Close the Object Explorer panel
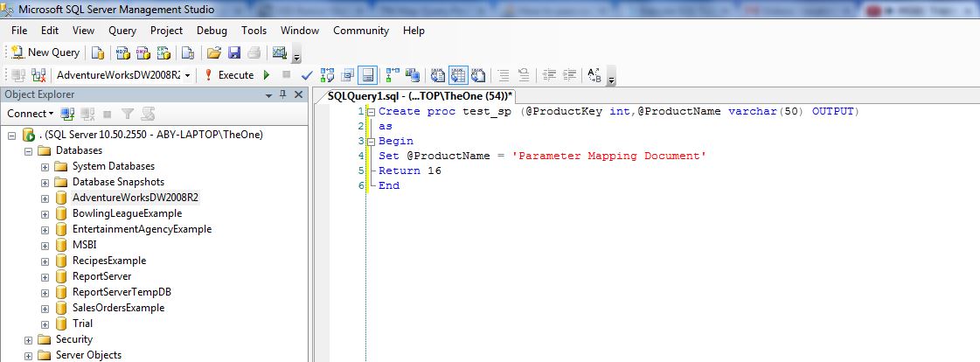This screenshot has height=362, width=980. point(298,94)
